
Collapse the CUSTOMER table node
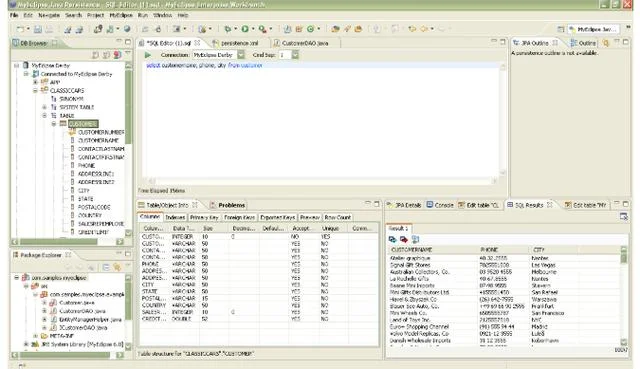click(x=54, y=124)
